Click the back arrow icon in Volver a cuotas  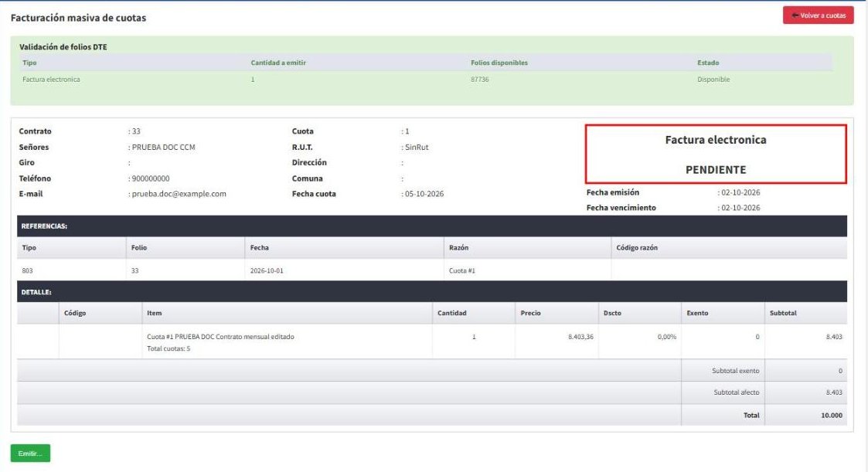click(x=795, y=15)
